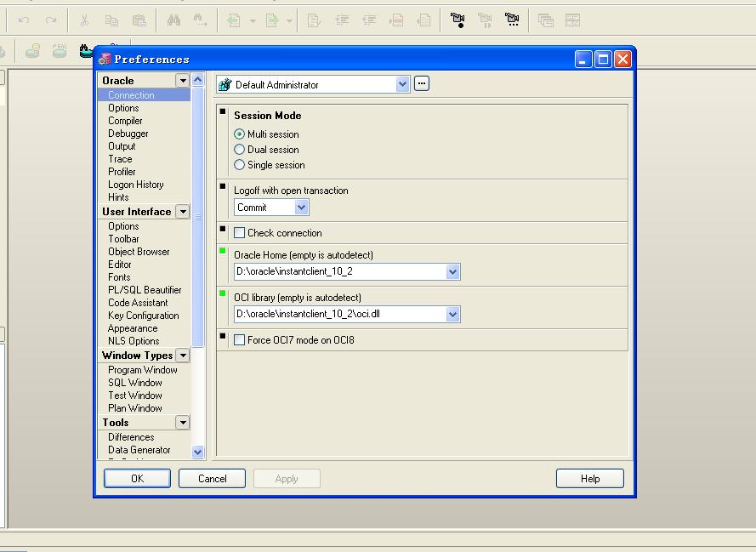
Task: Open the navigate forward history dropdown arrow
Action: 289,20
